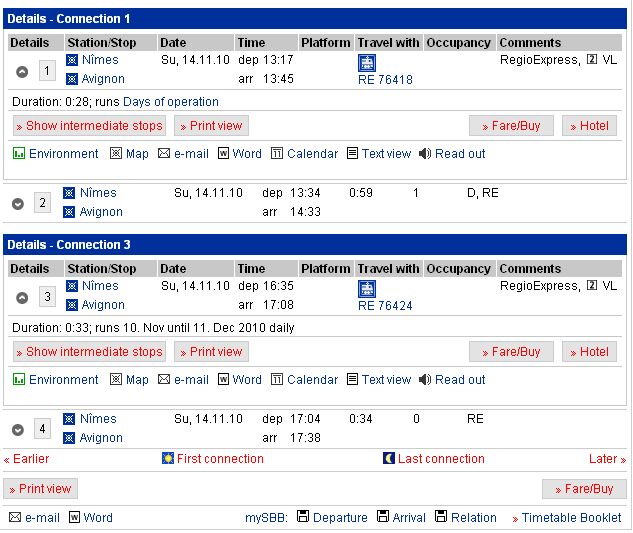The width and height of the screenshot is (633, 533).
Task: Show intermediate stops for Connection 1
Action: pos(89,126)
